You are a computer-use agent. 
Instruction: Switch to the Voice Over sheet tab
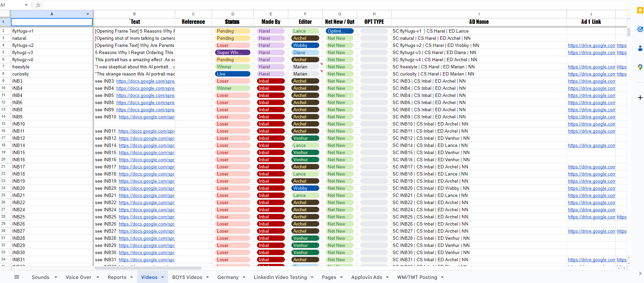pos(78,277)
